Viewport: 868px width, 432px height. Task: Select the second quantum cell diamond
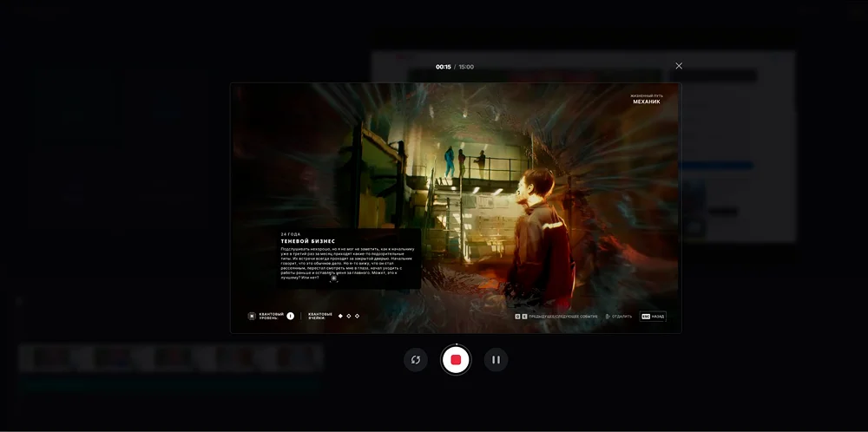[349, 316]
